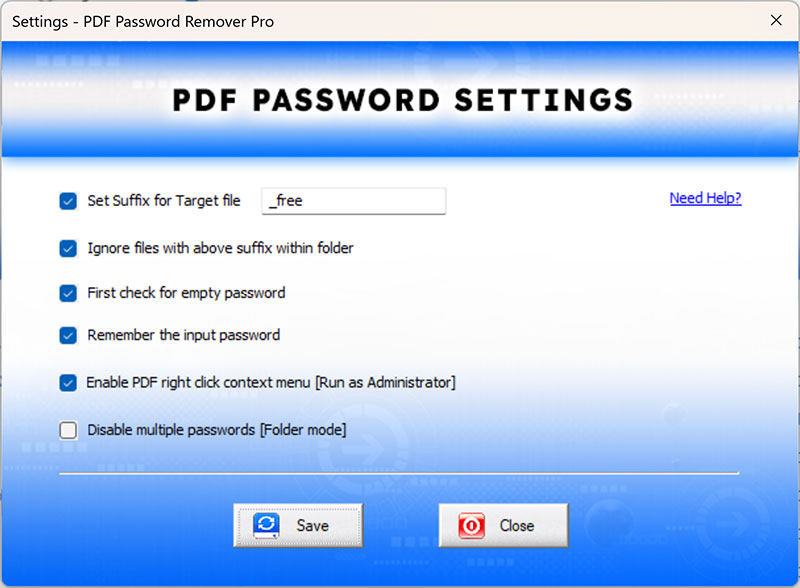Click the 'Remember the input password' text
This screenshot has width=800, height=588.
click(x=184, y=335)
